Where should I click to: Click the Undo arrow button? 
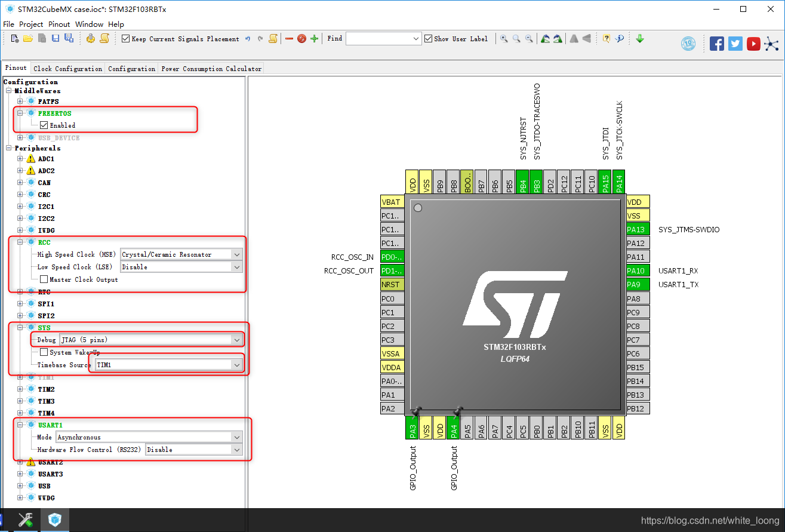(247, 38)
